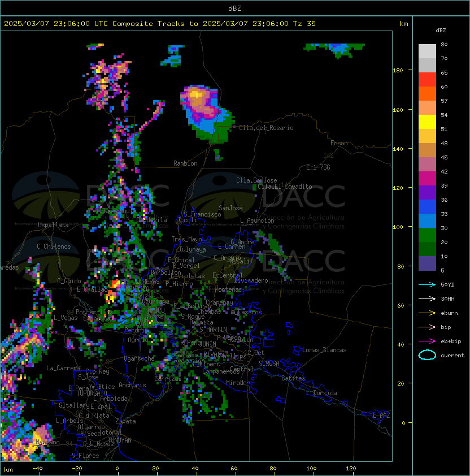Click the Mirador place label
This screenshot has width=470, height=476.
coord(238,383)
